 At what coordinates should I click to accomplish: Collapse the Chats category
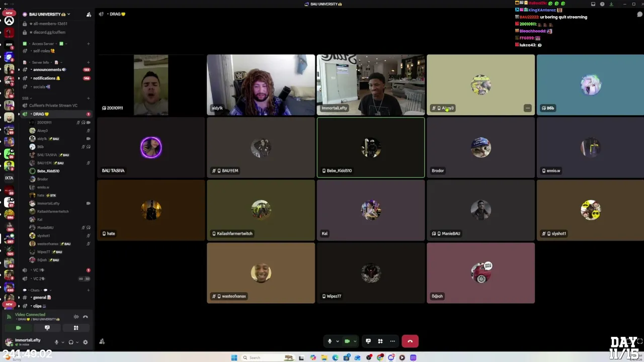(x=38, y=290)
